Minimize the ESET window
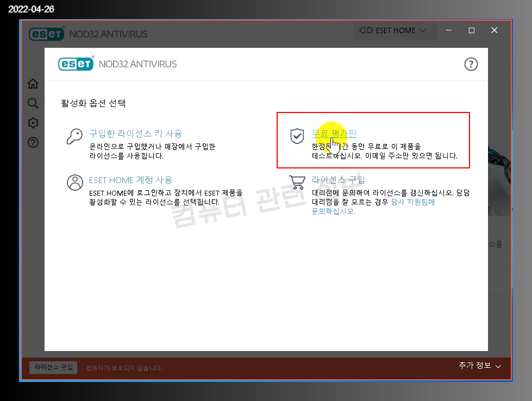The width and height of the screenshot is (532, 401). (x=449, y=30)
